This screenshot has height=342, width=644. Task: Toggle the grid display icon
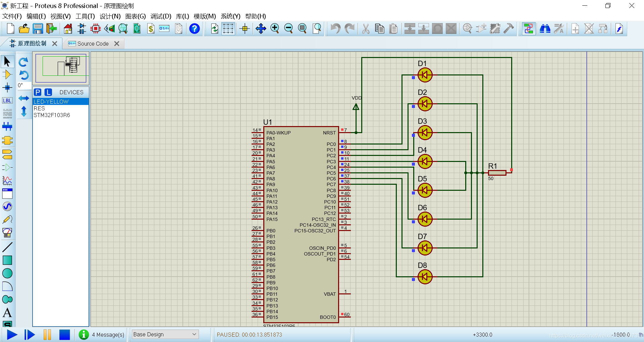228,29
